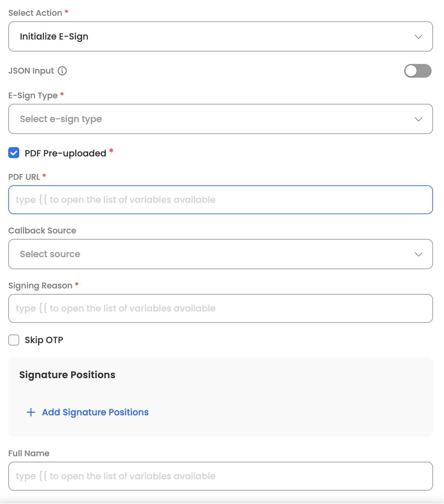Enable the Skip OTP checkbox
Viewport: 444px width, 504px height.
[x=14, y=340]
